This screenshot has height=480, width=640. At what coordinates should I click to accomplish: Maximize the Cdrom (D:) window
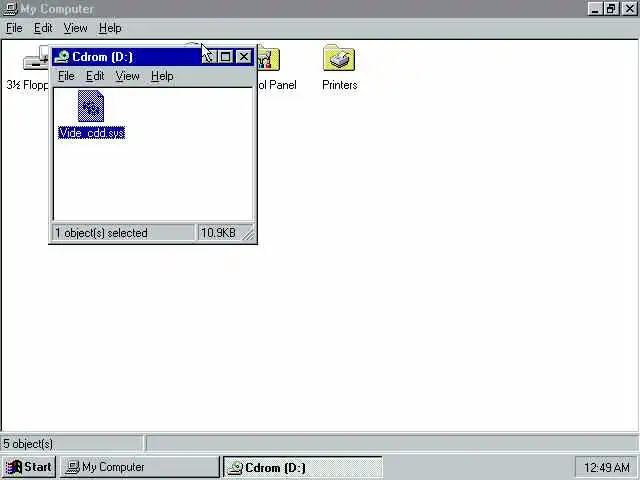(x=225, y=56)
